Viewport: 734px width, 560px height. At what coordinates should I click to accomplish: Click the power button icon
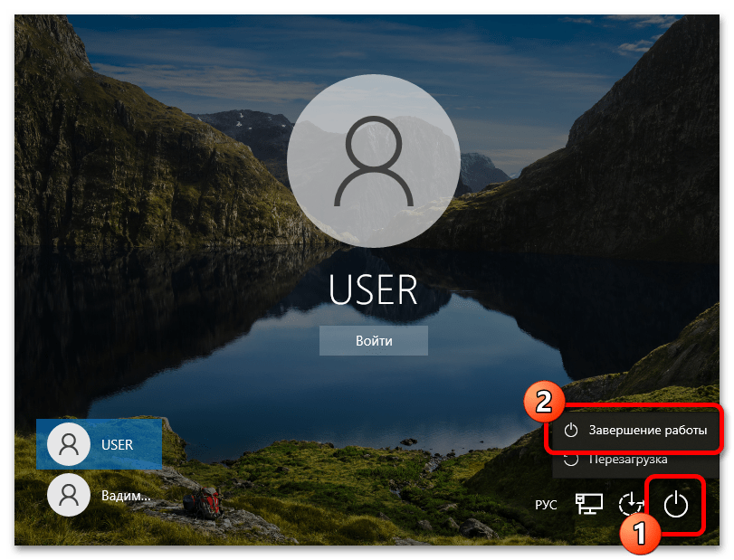coord(676,505)
